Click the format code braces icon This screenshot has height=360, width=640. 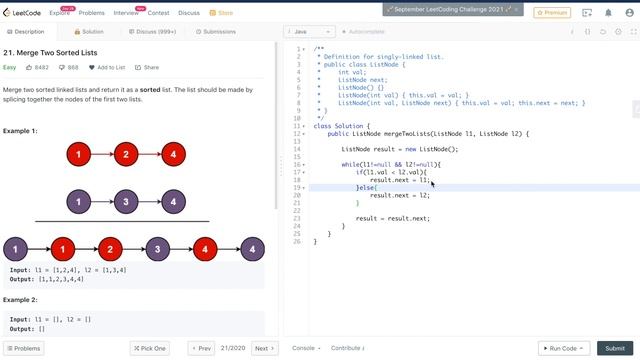click(587, 32)
